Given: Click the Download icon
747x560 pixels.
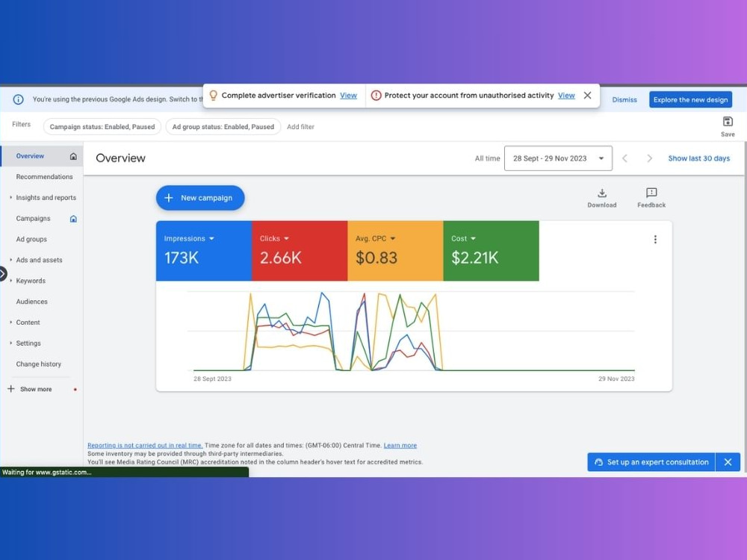Looking at the screenshot, I should pos(602,193).
